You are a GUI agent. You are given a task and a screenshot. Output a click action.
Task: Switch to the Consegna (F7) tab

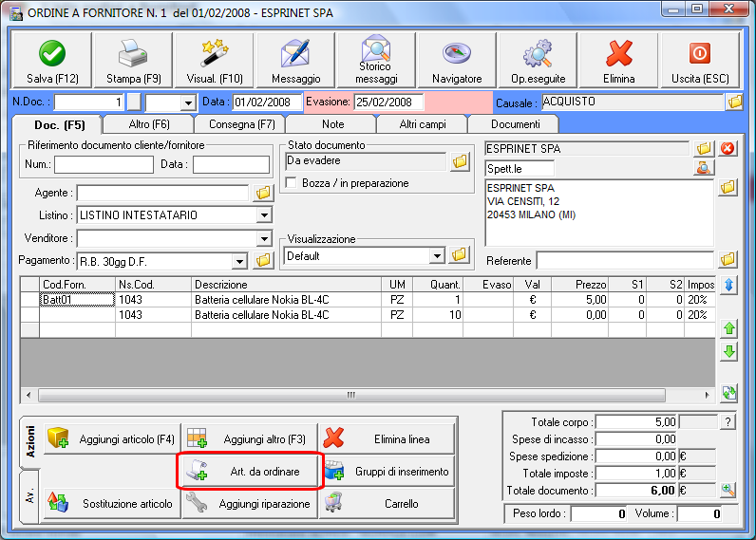(x=241, y=124)
